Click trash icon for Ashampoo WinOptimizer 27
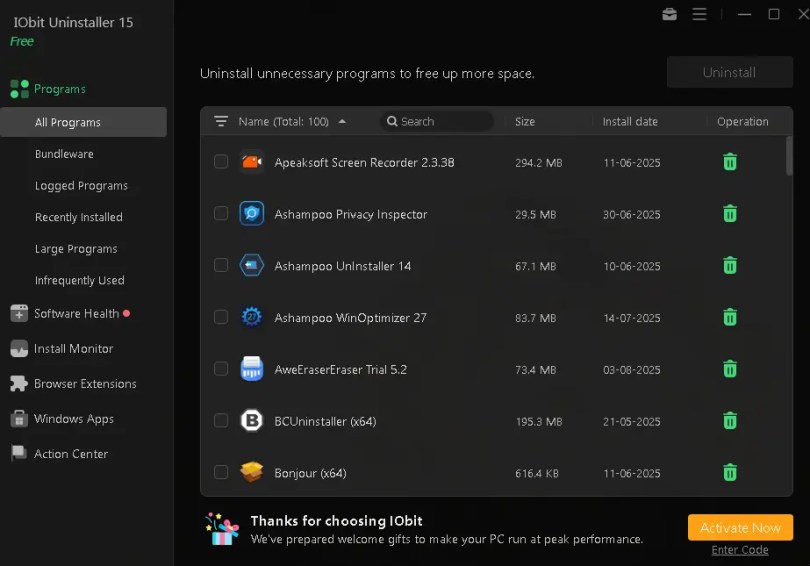This screenshot has height=566, width=810. tap(729, 317)
